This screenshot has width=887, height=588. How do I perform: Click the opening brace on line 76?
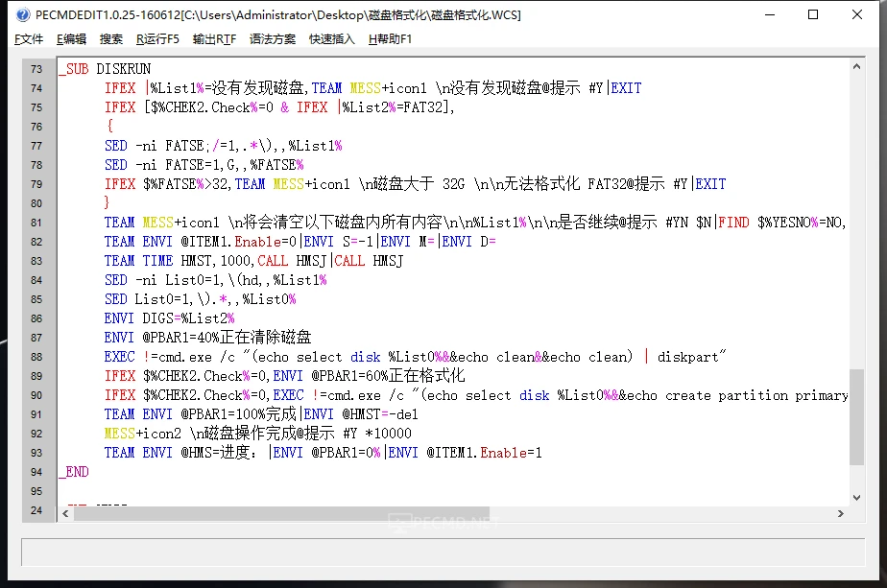point(109,127)
